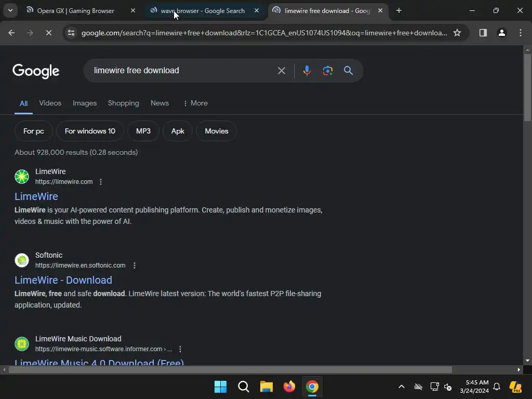Click the muted volume tray icon
The height and width of the screenshot is (399, 532).
(x=448, y=387)
